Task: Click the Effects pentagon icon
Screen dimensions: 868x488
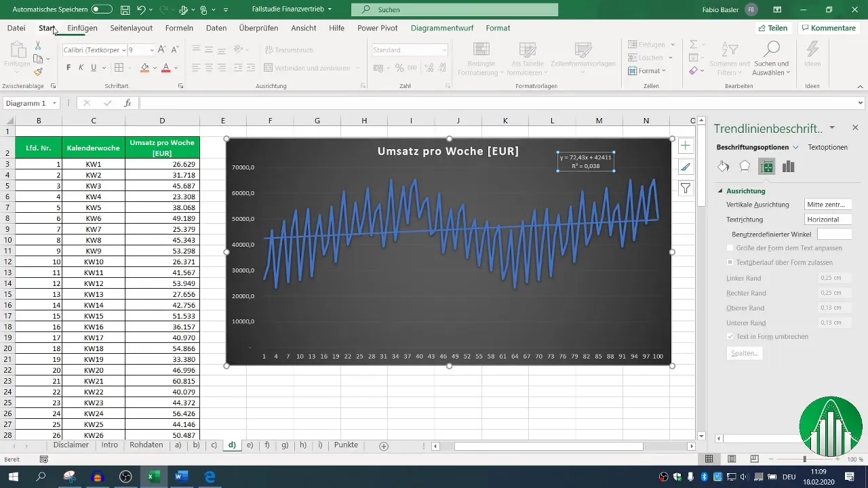Action: click(x=745, y=167)
